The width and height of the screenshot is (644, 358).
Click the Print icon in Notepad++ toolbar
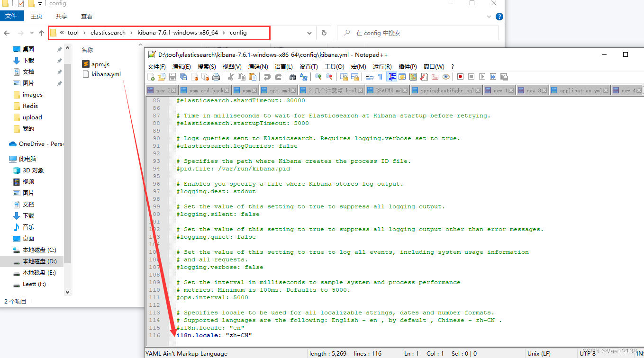216,77
